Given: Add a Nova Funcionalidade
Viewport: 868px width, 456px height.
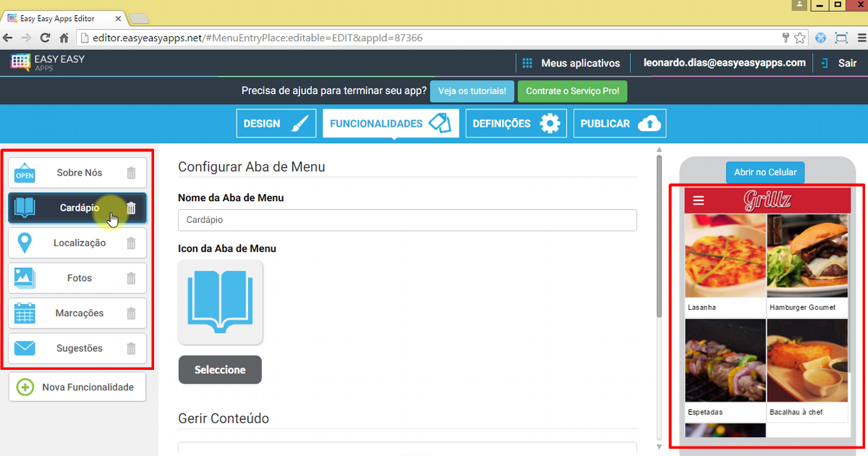Looking at the screenshot, I should (x=77, y=387).
